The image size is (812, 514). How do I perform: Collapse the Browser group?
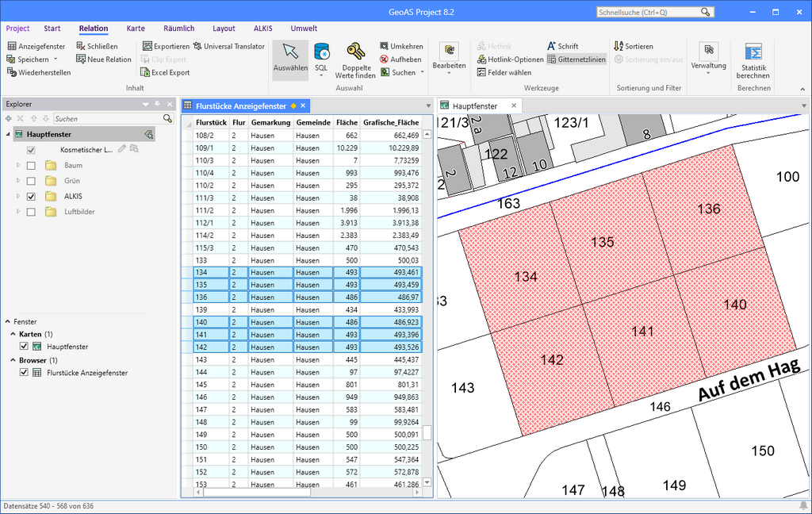[13, 360]
